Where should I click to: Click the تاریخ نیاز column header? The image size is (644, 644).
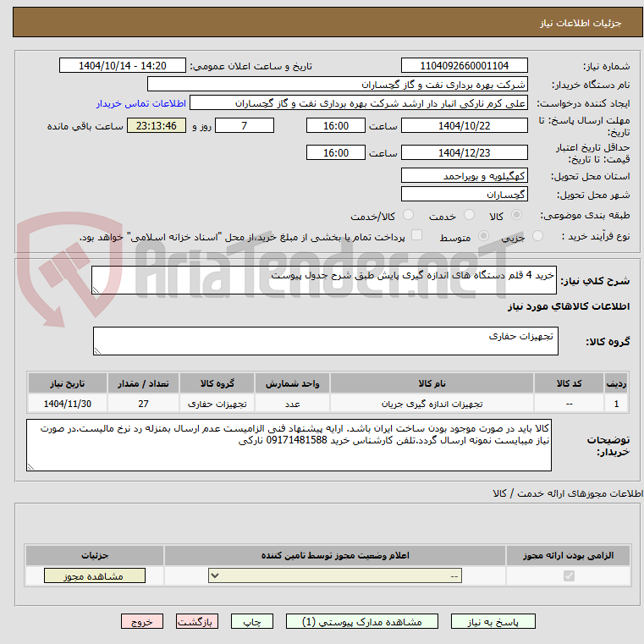point(68,383)
